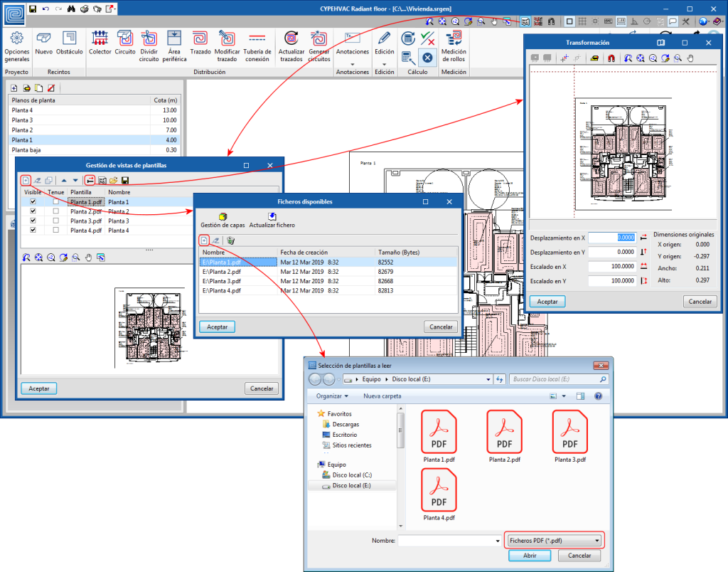Viewport: 728px width, 572px height.
Task: Add a new file in Ficheros disponibles
Action: (x=204, y=240)
